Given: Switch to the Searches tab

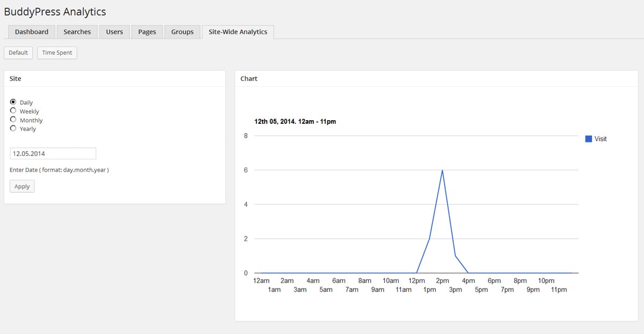Looking at the screenshot, I should coord(77,32).
